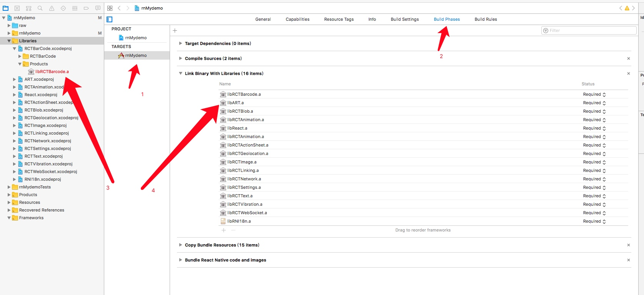644x295 pixels.
Task: Go back with the left chevron
Action: pyautogui.click(x=119, y=8)
